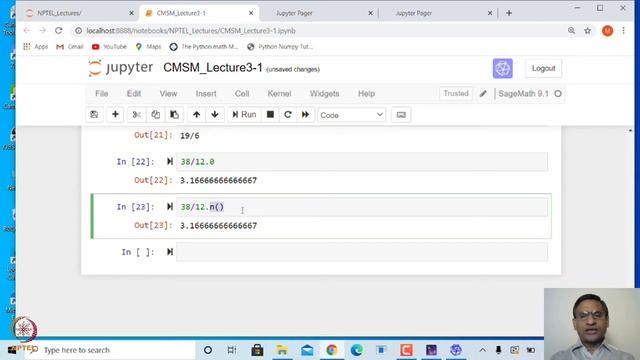Open the Help menu
The height and width of the screenshot is (360, 640).
366,93
